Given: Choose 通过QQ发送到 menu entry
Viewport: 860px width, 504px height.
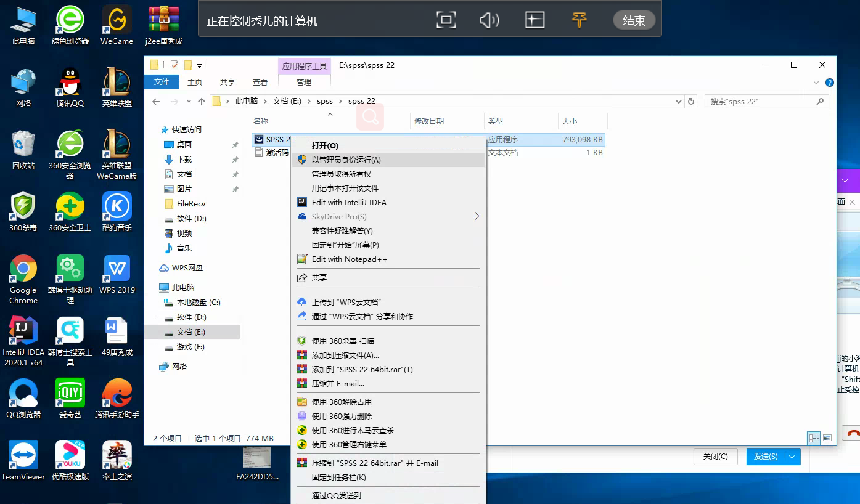Looking at the screenshot, I should [388, 495].
